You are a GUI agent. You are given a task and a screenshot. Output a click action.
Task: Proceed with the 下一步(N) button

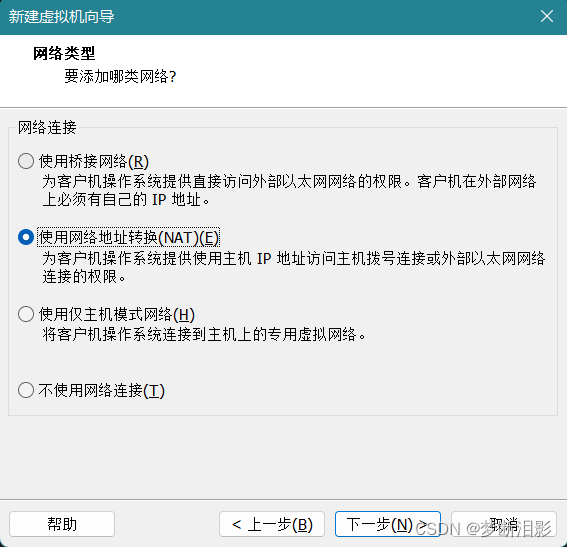click(x=388, y=524)
